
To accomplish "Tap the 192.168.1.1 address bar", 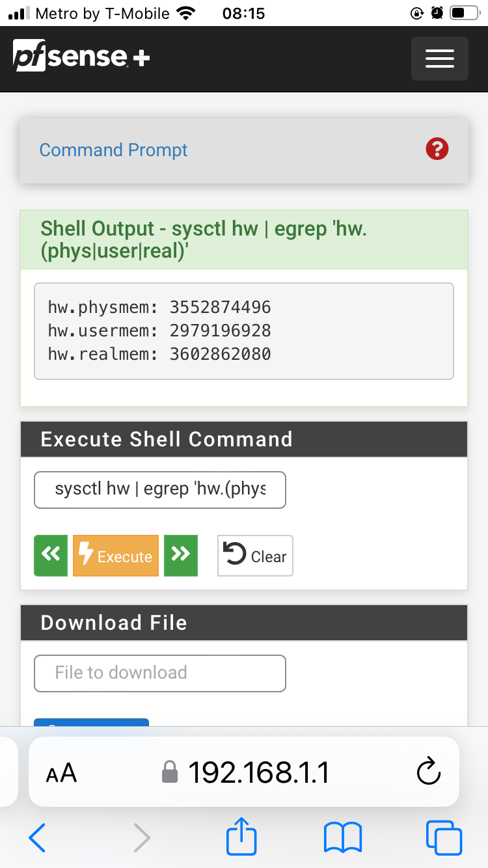I will click(244, 772).
